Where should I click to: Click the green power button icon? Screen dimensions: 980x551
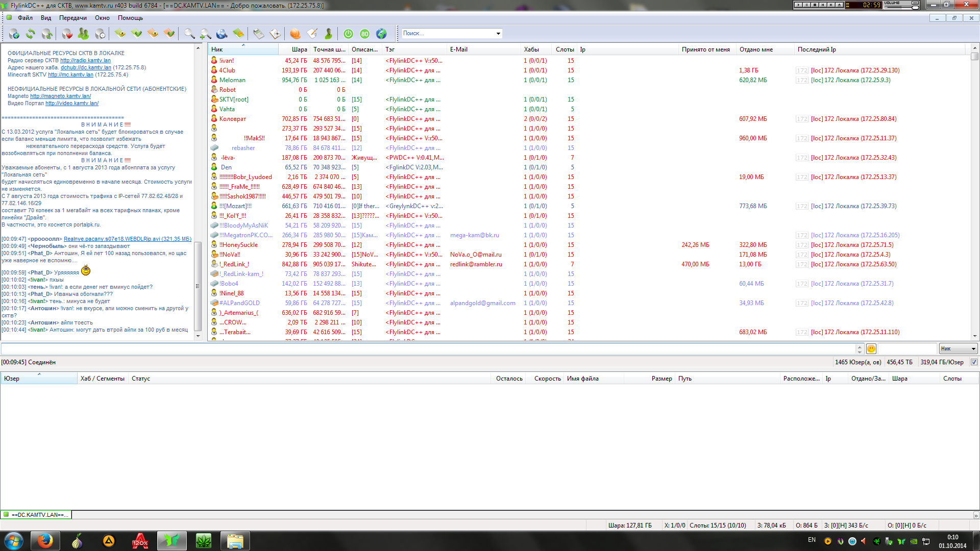click(348, 34)
